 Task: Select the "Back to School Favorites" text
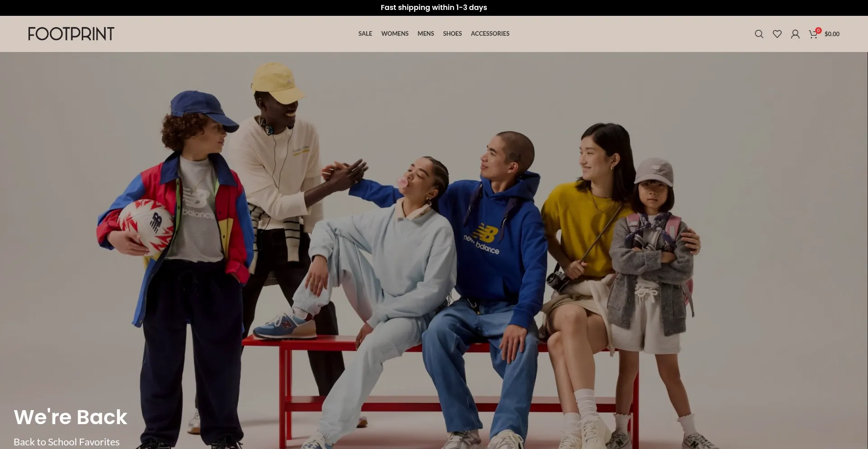66,442
